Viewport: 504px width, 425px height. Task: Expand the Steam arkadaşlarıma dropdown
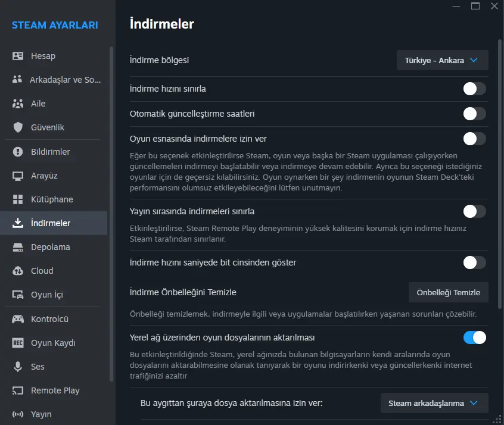pos(434,403)
